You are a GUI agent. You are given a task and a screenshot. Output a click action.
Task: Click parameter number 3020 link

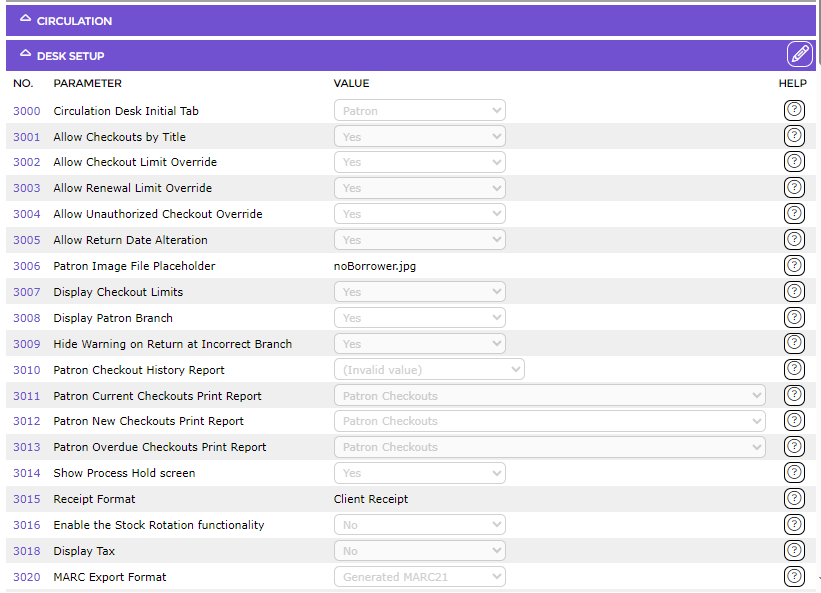click(27, 577)
